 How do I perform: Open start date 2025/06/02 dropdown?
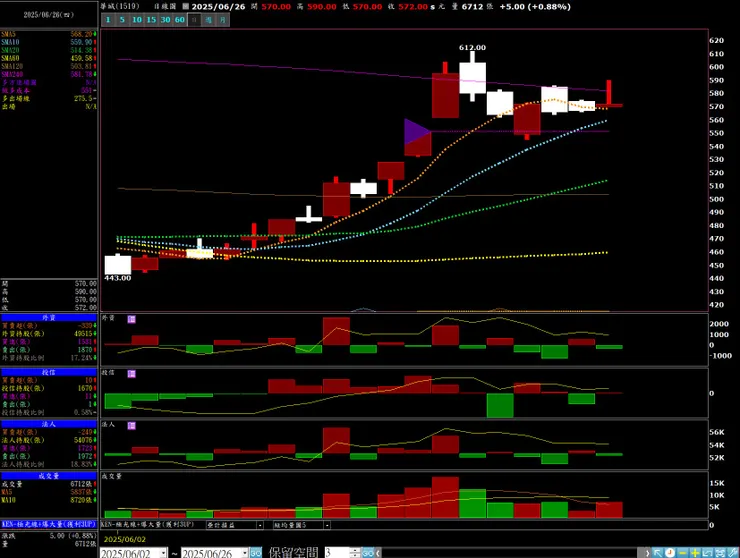point(163,553)
